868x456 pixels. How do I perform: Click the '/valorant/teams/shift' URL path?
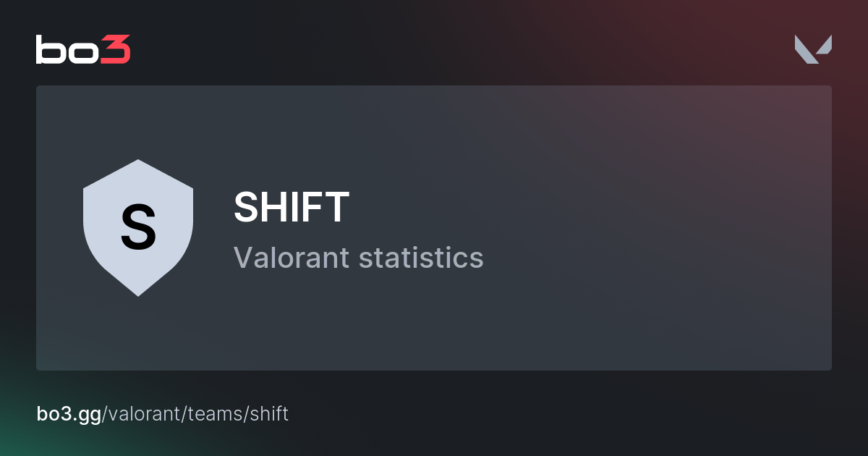click(195, 414)
